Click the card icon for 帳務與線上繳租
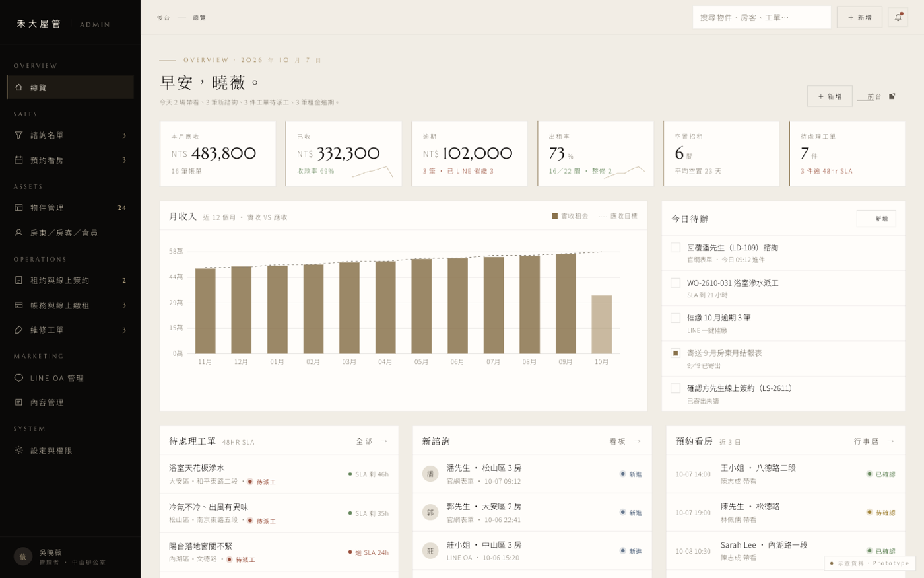 pyautogui.click(x=18, y=305)
